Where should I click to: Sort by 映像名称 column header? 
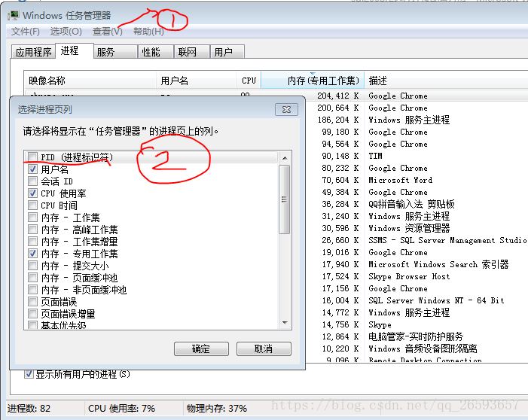coord(90,81)
